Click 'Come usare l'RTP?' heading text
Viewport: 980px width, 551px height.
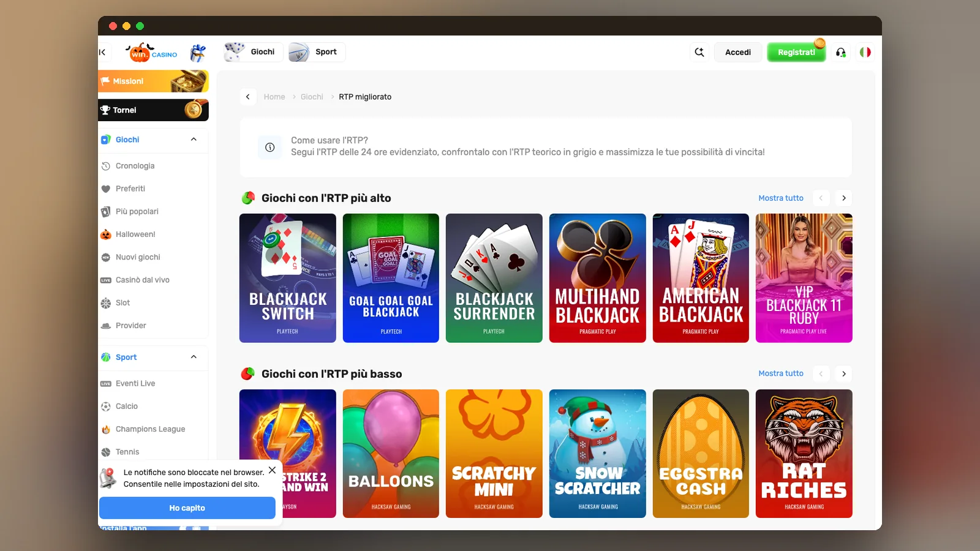330,140
